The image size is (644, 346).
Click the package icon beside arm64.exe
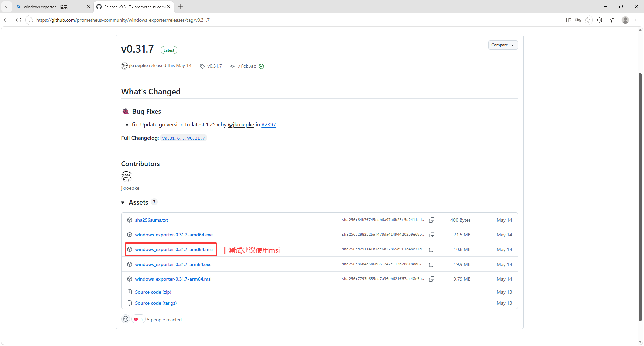(130, 264)
